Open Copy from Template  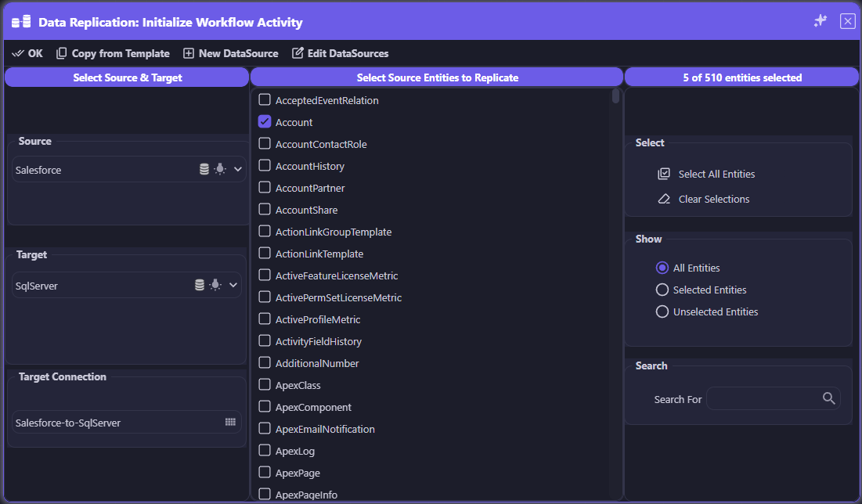114,53
